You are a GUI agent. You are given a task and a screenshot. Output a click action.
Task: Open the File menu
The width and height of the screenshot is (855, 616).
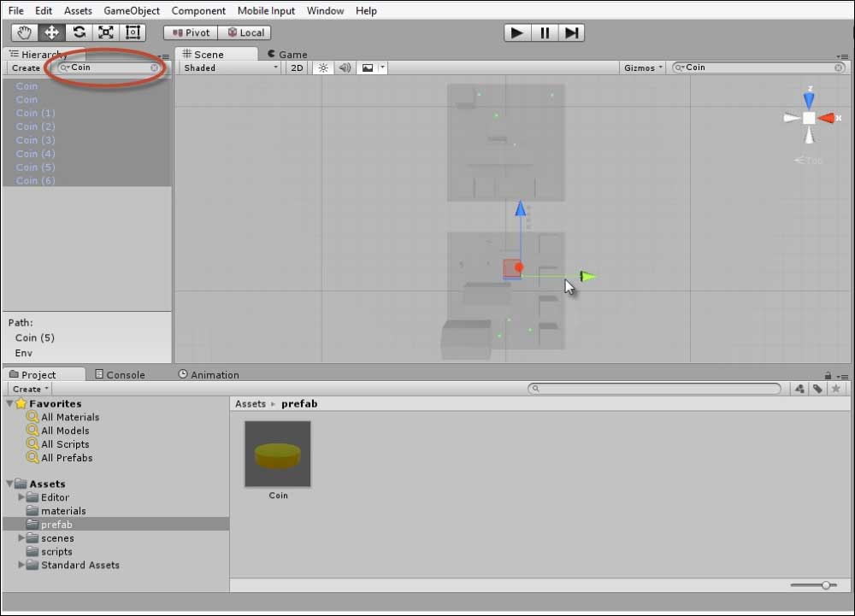pos(15,10)
